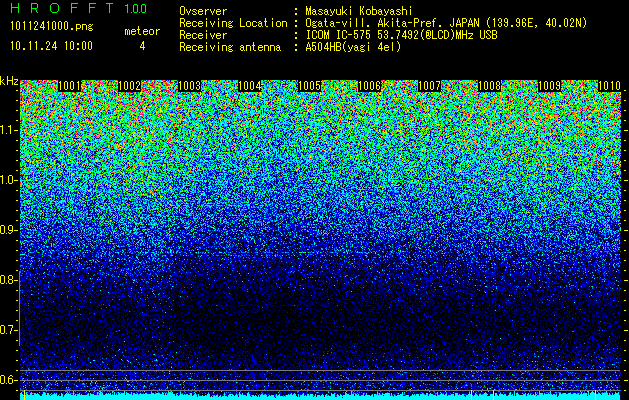Screen dimensions: 629x400
Task: Click the 0.6 frequency axis label
Action: pyautogui.click(x=7, y=380)
